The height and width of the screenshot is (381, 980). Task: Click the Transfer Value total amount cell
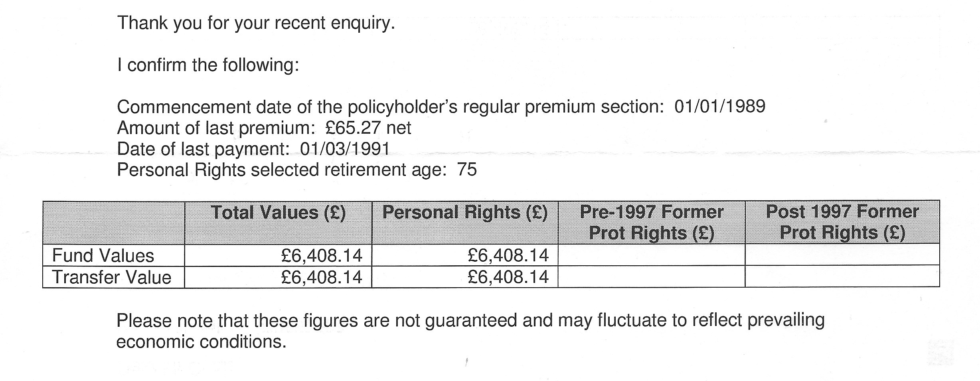coord(322,277)
